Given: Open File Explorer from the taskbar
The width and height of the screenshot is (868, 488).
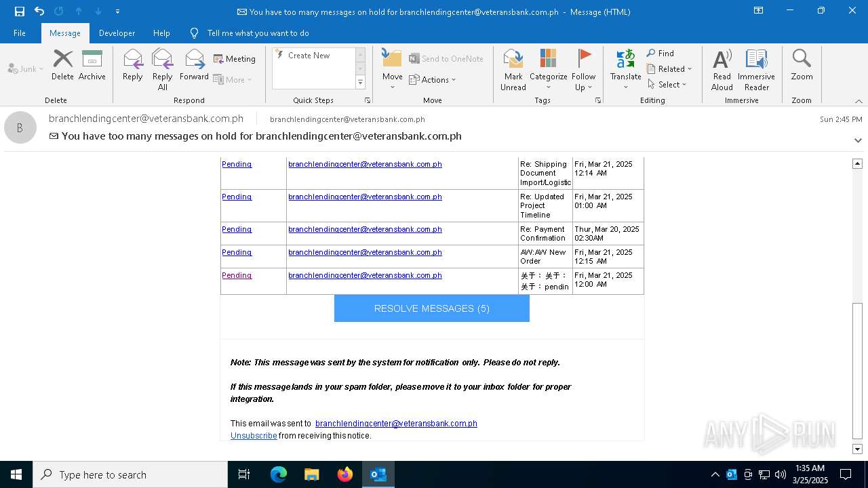Looking at the screenshot, I should point(311,474).
